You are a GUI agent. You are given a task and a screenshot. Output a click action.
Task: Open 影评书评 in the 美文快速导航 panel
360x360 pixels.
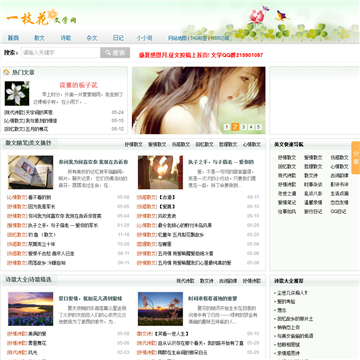tap(340, 184)
